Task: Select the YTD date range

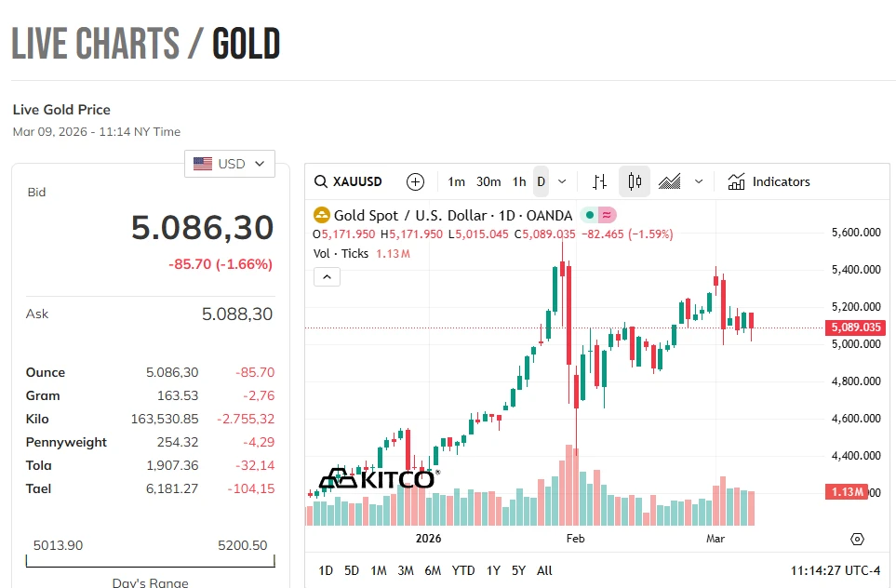Action: 462,570
